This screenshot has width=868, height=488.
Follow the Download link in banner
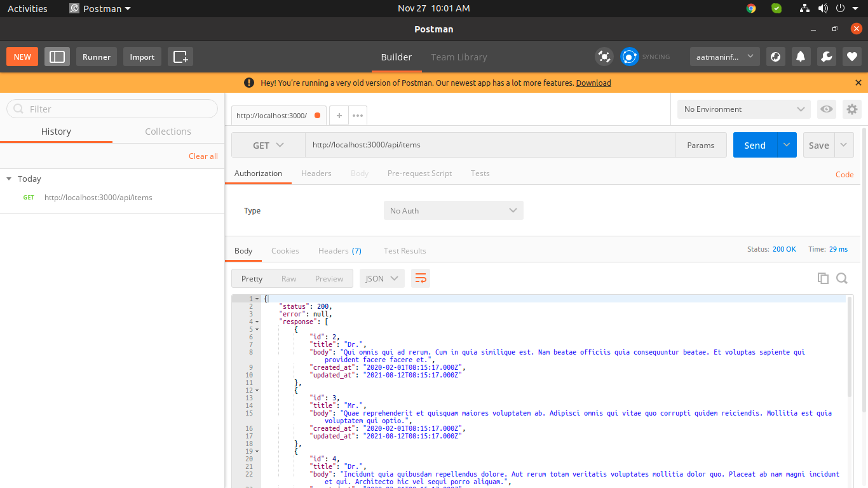coord(593,83)
